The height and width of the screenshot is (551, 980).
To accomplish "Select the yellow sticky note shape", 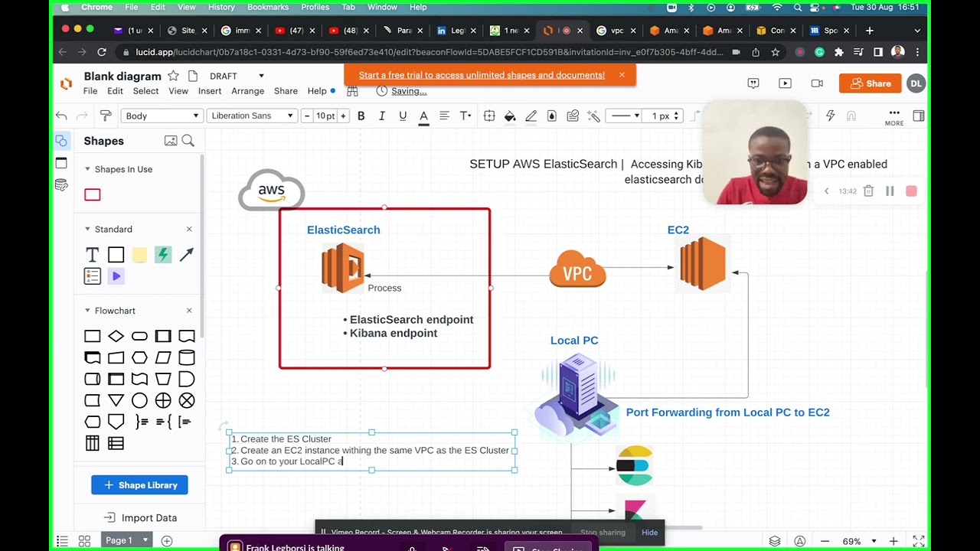I will click(139, 255).
